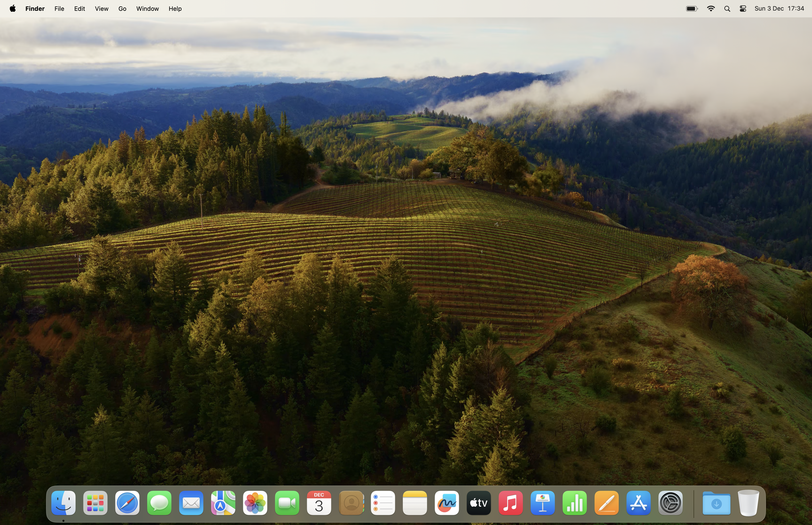Expand the Wi-Fi status menu
The image size is (812, 525).
(711, 9)
